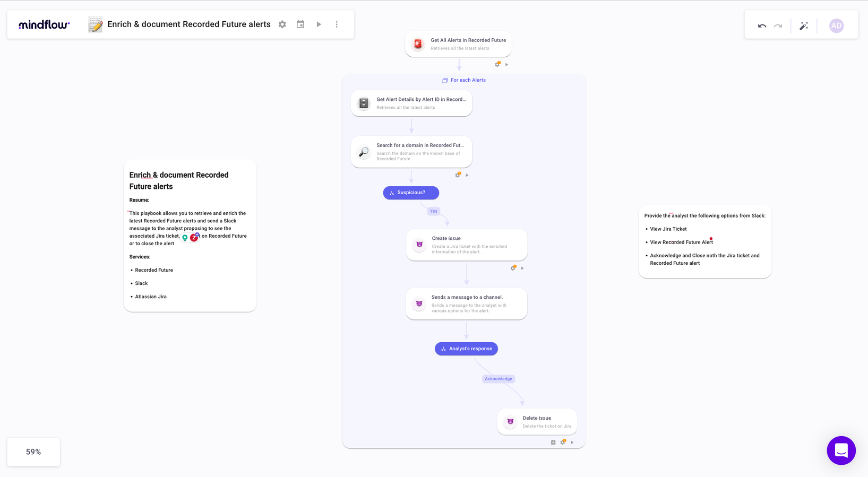Select the Delete issue node
This screenshot has width=868, height=477.
[537, 422]
